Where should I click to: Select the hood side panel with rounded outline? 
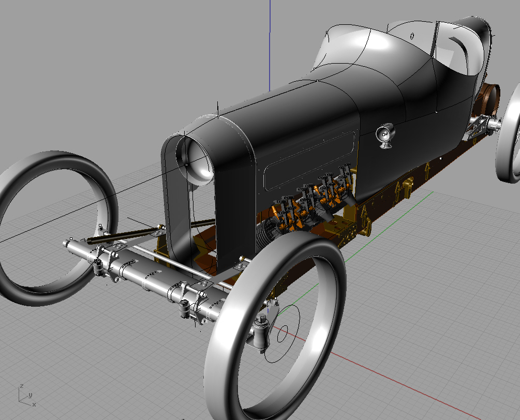pos(309,161)
